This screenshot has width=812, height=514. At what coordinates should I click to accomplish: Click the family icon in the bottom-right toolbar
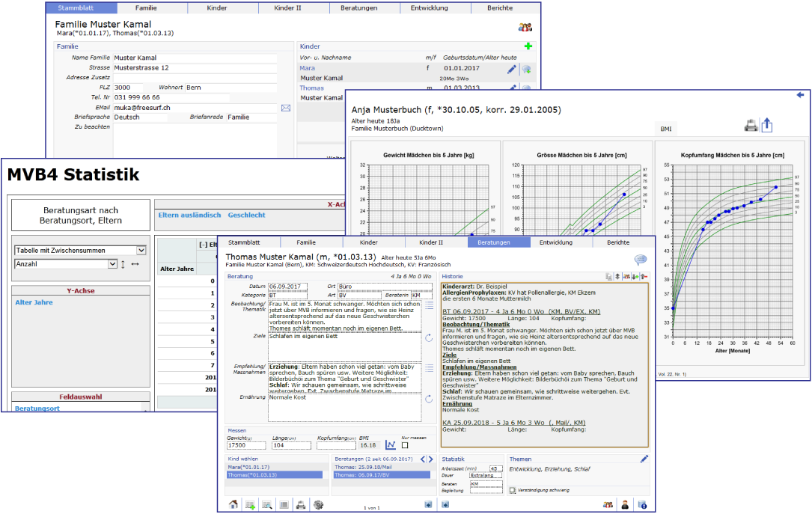point(608,505)
